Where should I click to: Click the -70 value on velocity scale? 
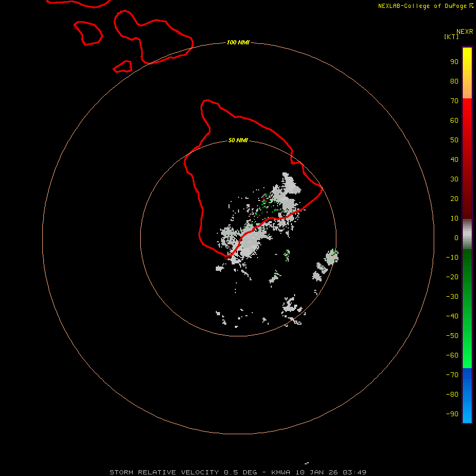452,375
